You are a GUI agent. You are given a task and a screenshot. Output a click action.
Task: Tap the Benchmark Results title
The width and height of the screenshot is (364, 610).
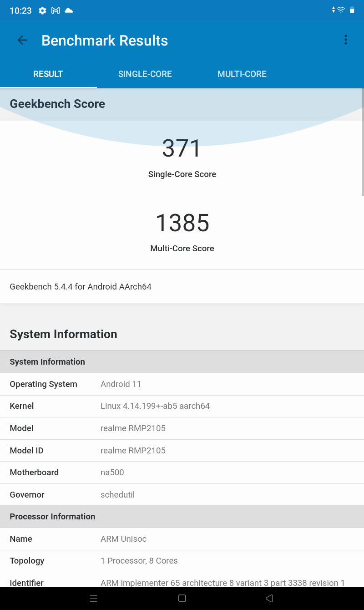coord(105,41)
